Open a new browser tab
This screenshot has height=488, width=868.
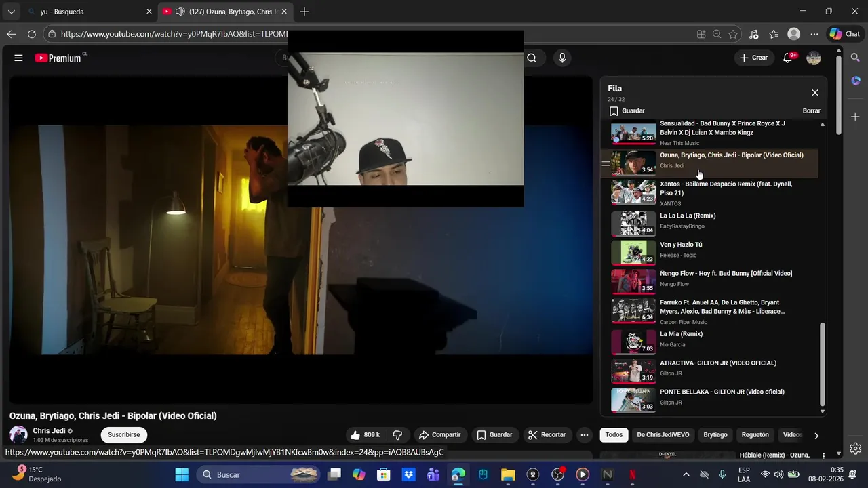point(304,12)
